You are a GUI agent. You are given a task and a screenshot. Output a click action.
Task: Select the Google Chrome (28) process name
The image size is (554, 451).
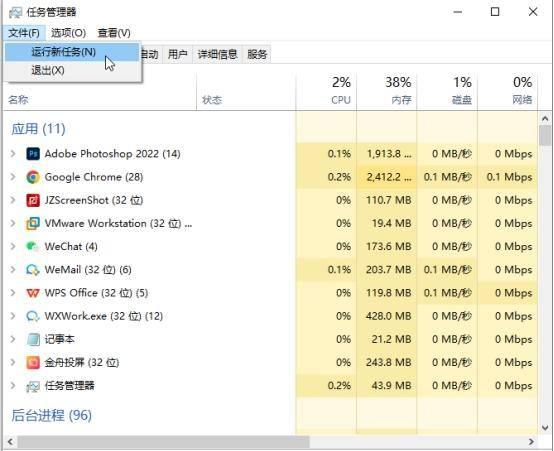(x=94, y=177)
